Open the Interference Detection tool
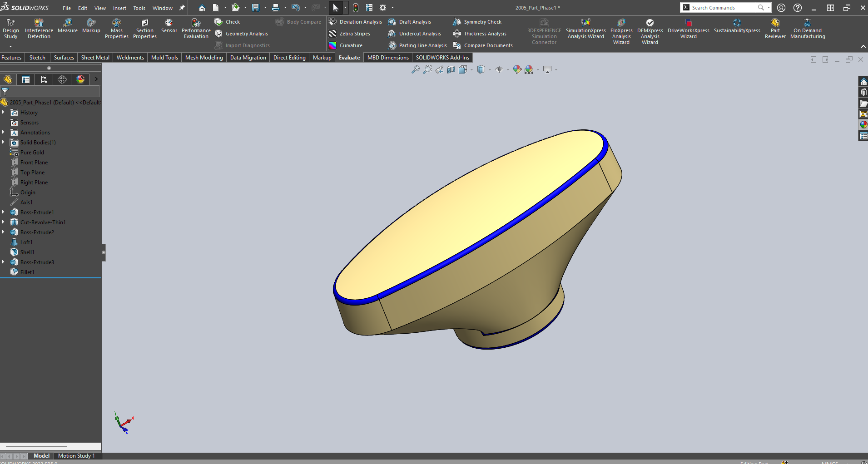The image size is (868, 464). pyautogui.click(x=39, y=29)
